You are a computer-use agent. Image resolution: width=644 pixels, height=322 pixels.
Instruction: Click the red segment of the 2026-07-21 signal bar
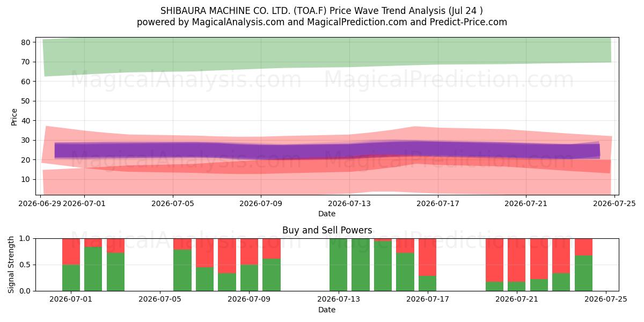[517, 260]
